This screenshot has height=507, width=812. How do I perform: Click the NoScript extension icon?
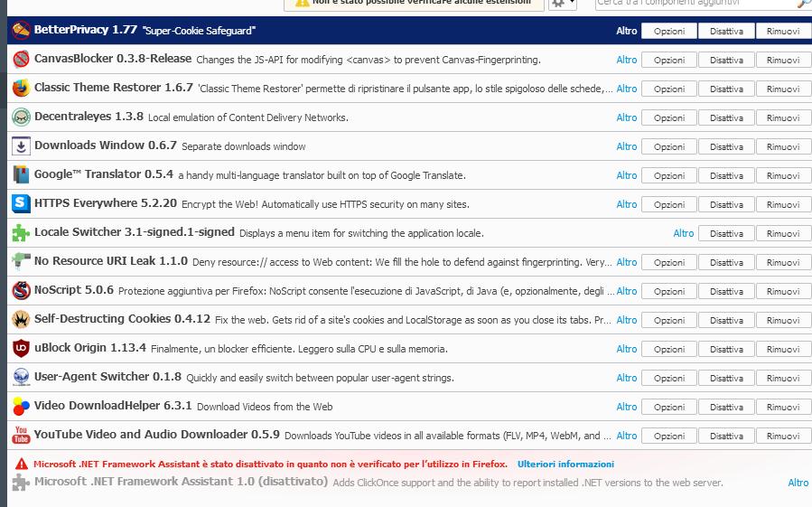tap(22, 291)
